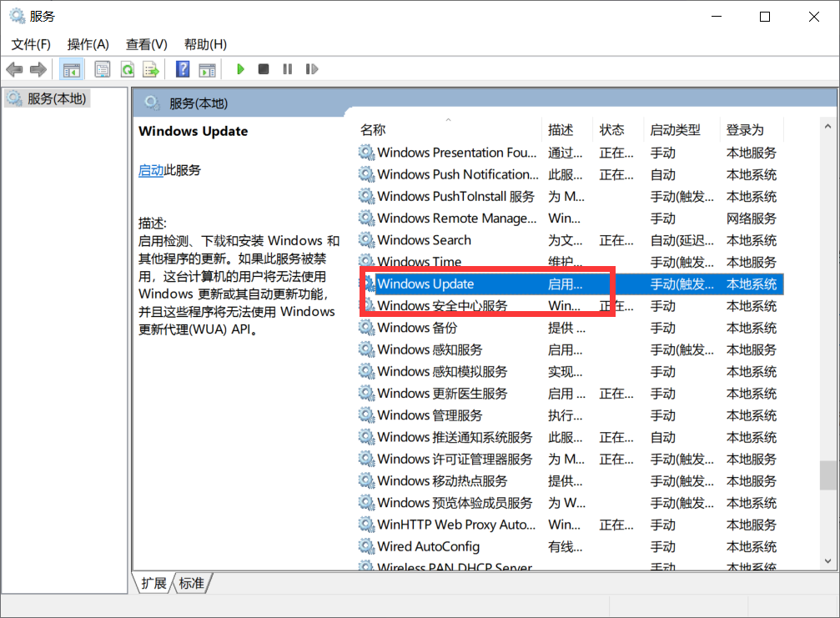
Task: Click the gear icon of Windows 备份
Action: (x=366, y=327)
